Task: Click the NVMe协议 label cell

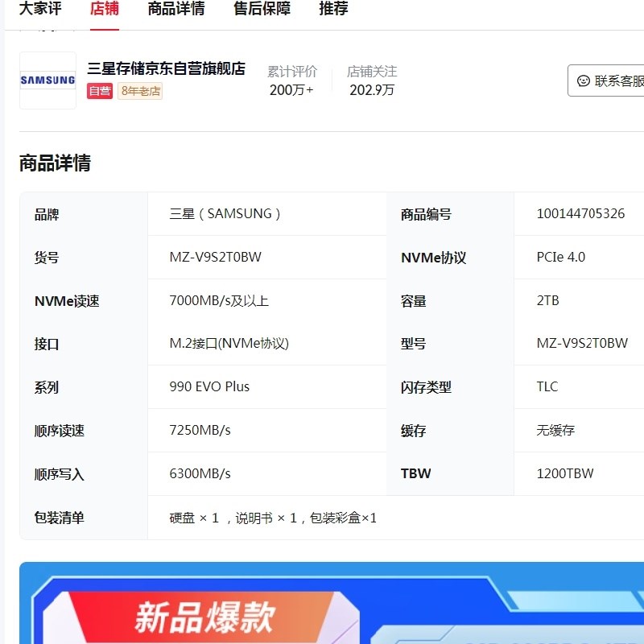Action: (450, 258)
